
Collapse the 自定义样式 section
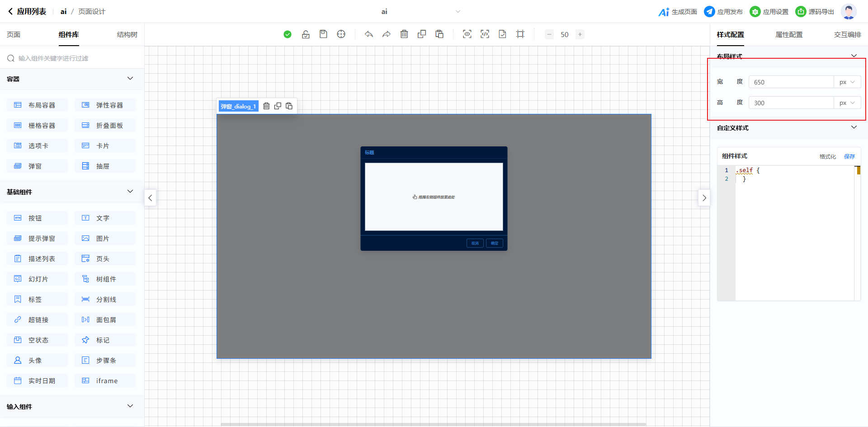854,127
